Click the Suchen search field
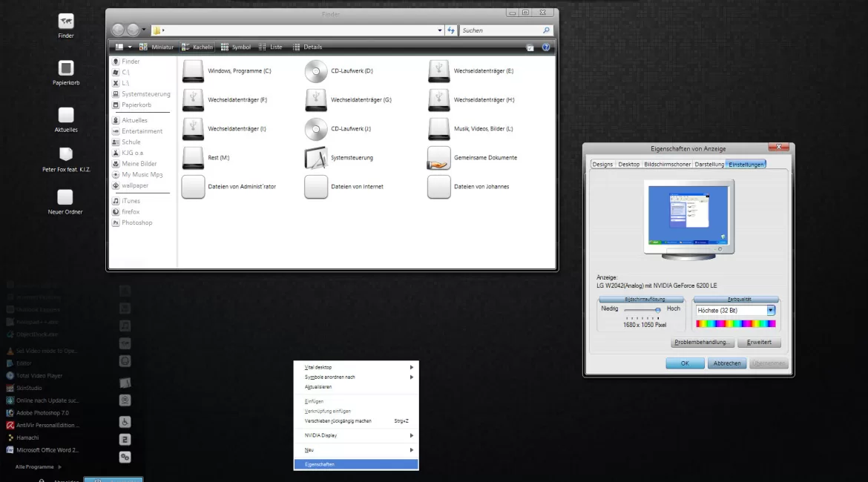 (x=501, y=30)
